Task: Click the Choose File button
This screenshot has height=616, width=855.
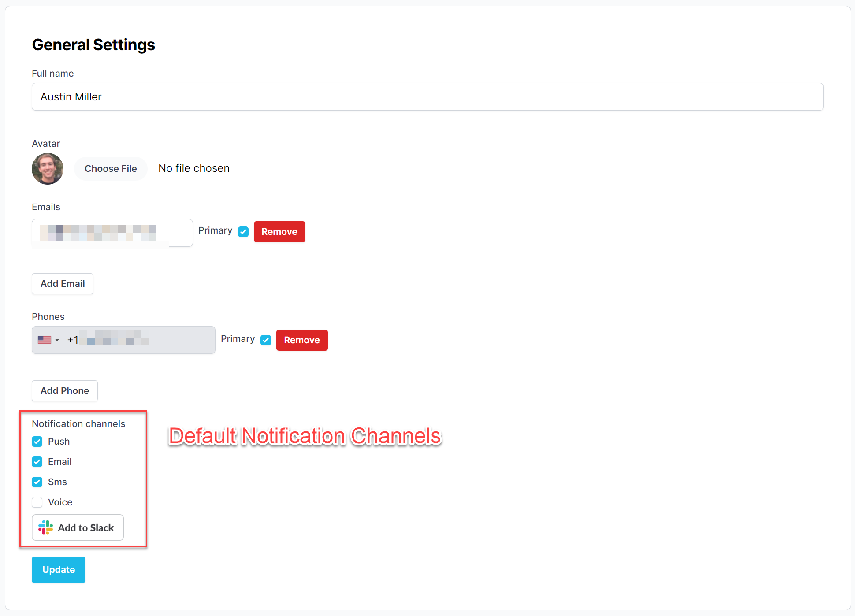Action: [x=111, y=169]
